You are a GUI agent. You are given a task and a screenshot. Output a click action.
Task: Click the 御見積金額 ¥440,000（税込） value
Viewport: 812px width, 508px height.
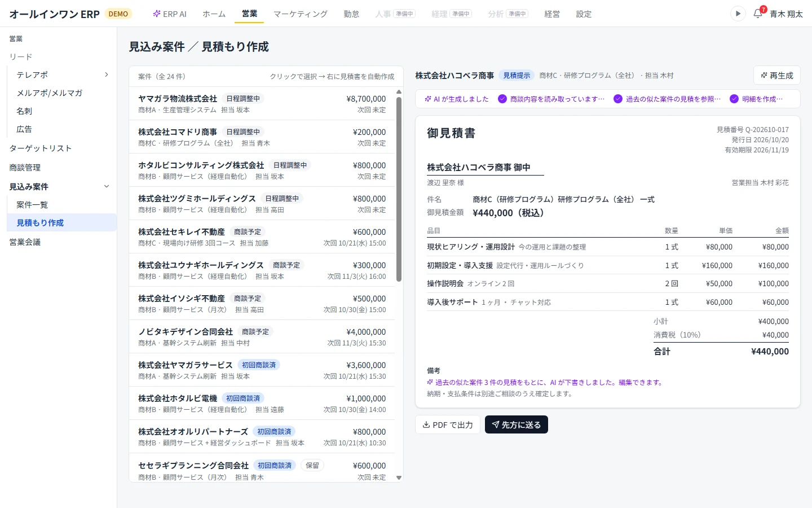click(x=508, y=213)
